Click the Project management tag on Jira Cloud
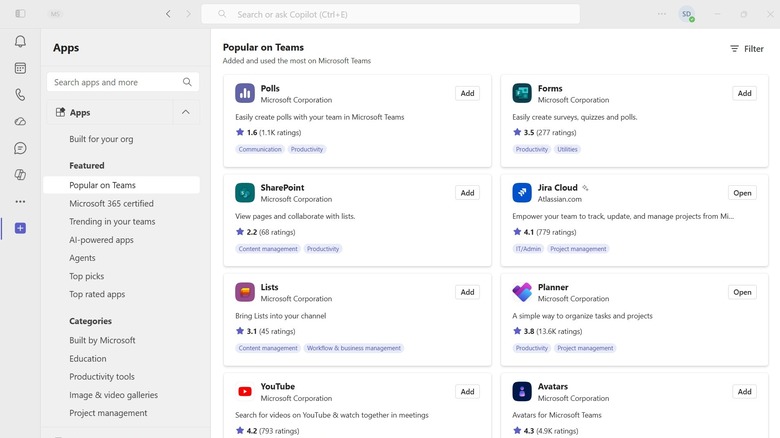 click(578, 249)
